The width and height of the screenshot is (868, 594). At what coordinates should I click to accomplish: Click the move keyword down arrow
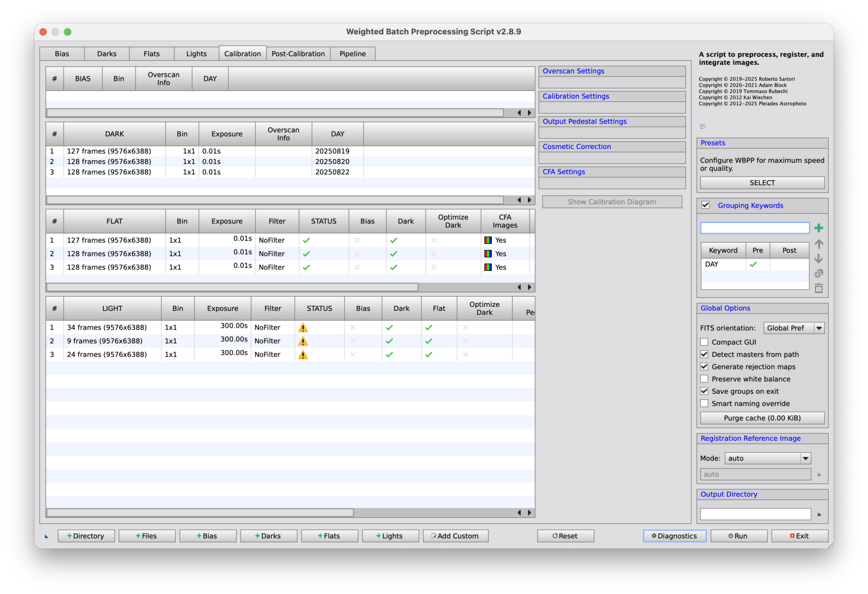(x=819, y=259)
